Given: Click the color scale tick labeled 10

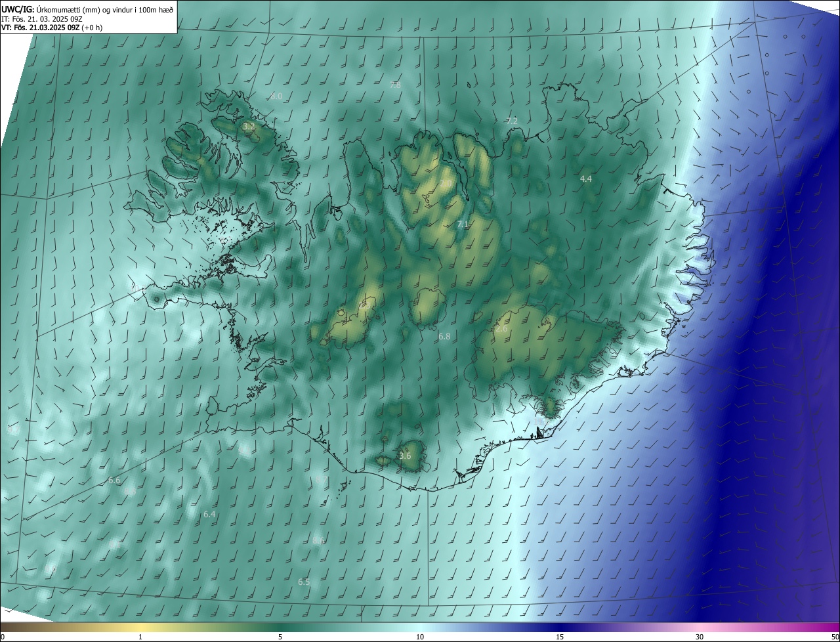Looking at the screenshot, I should pos(420,637).
